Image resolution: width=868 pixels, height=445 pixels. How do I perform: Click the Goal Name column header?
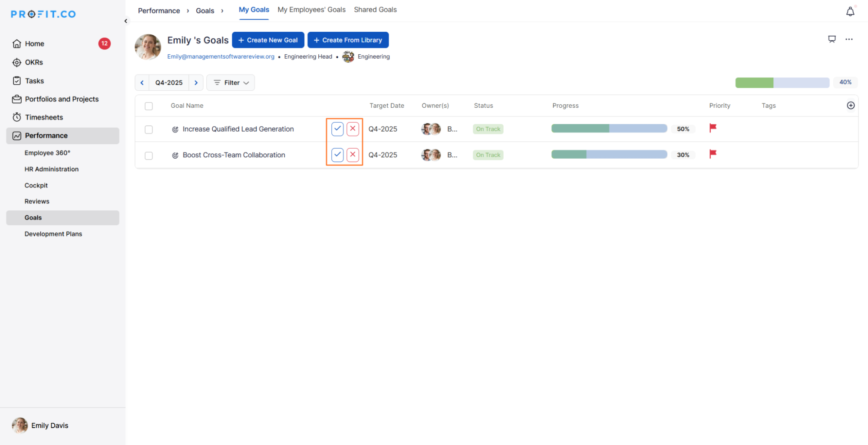187,106
